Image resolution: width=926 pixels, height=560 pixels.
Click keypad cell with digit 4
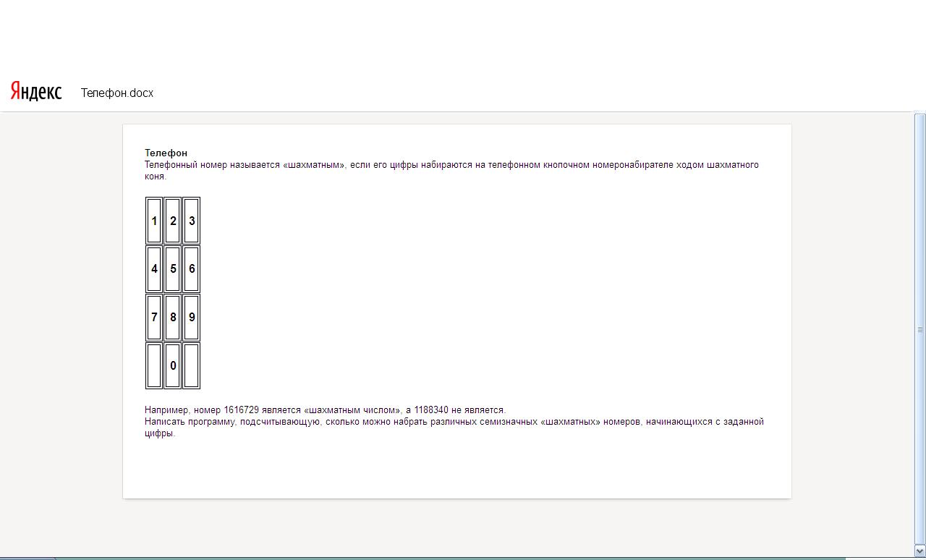pos(154,268)
